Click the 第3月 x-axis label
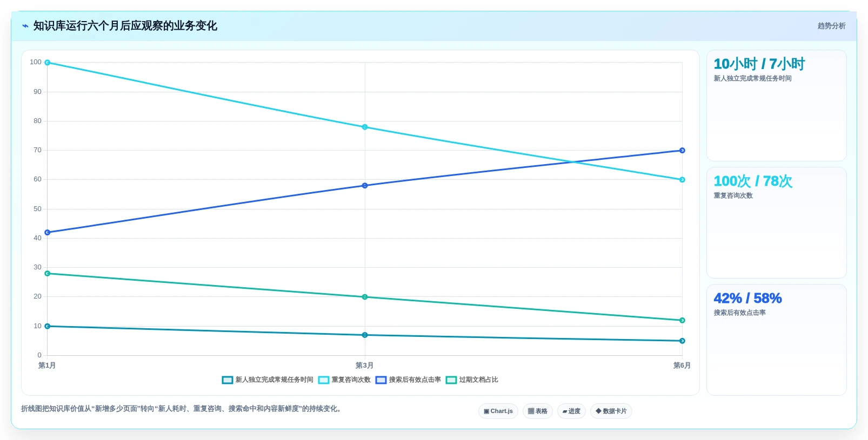 pos(364,365)
